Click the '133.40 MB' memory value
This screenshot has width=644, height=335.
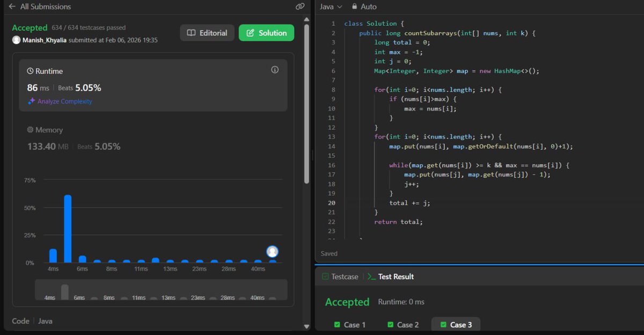pos(49,146)
